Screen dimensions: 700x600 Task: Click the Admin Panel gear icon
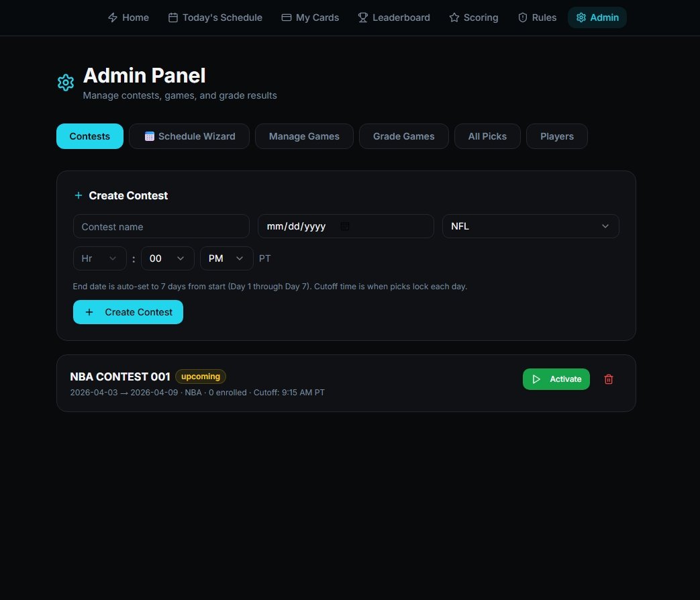tap(66, 83)
